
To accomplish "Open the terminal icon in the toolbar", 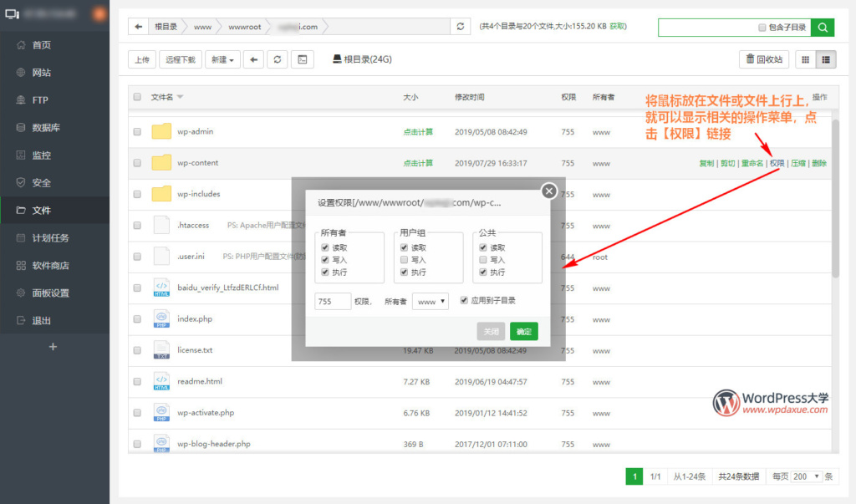I will (303, 59).
